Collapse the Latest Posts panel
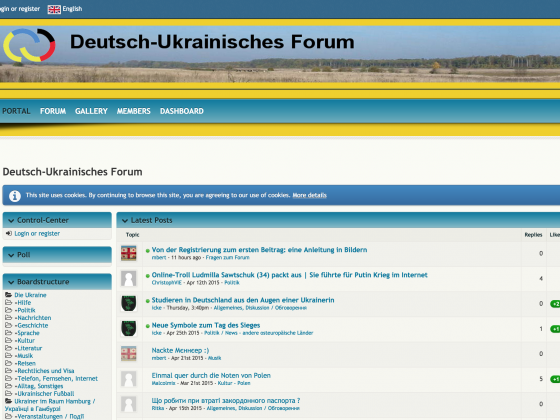This screenshot has width=560, height=420. 125,221
